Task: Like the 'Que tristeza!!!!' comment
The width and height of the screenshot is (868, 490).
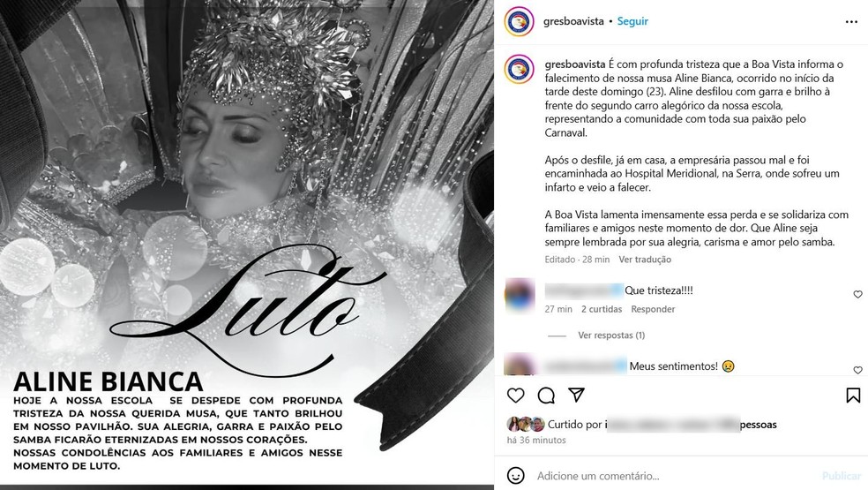Action: [x=857, y=294]
